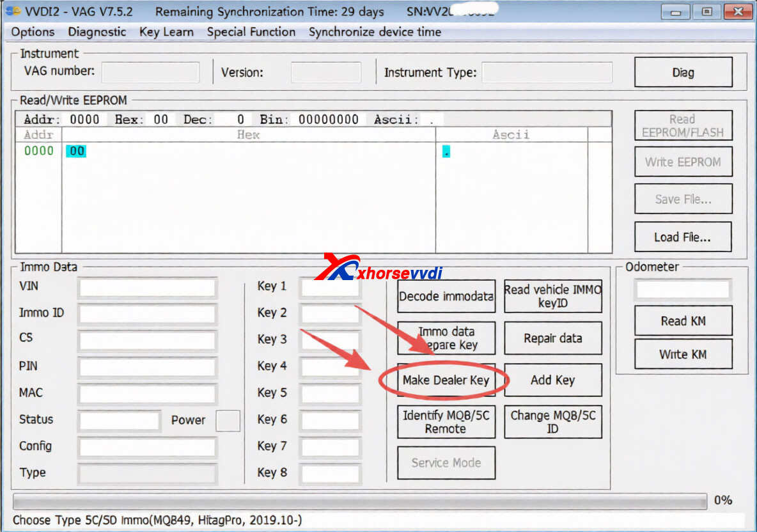Screen dimensions: 757x532
Task: Open the Key Learn menu
Action: pos(166,32)
